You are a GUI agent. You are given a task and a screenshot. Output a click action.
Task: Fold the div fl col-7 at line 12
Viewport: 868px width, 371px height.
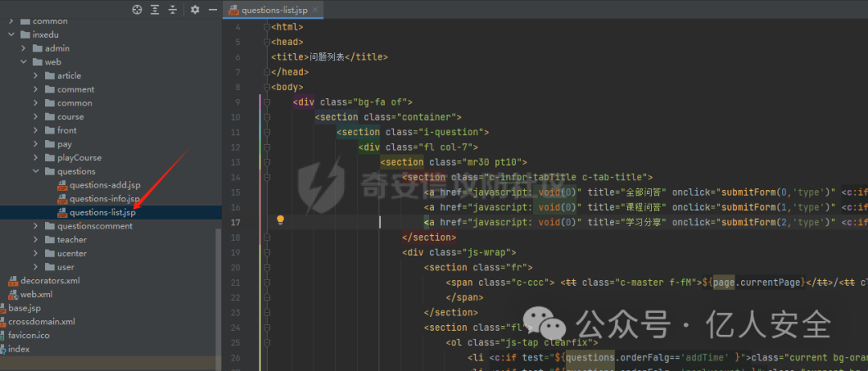click(x=267, y=147)
